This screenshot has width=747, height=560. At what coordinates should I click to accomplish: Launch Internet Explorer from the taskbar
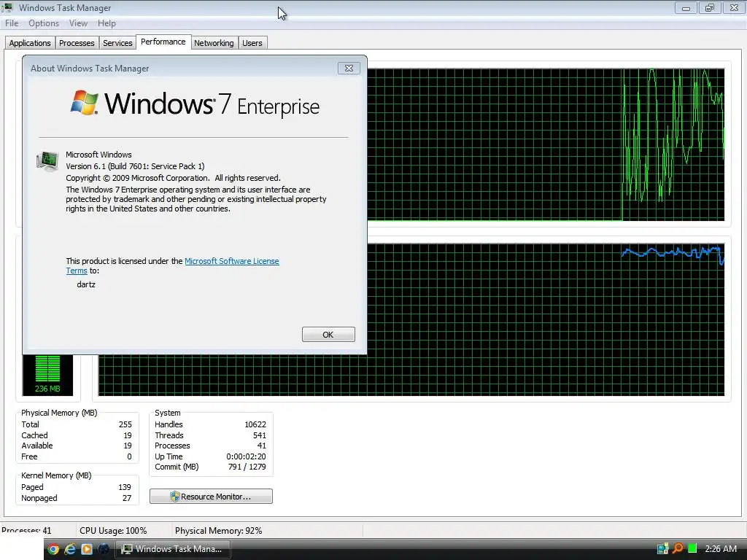coord(70,549)
